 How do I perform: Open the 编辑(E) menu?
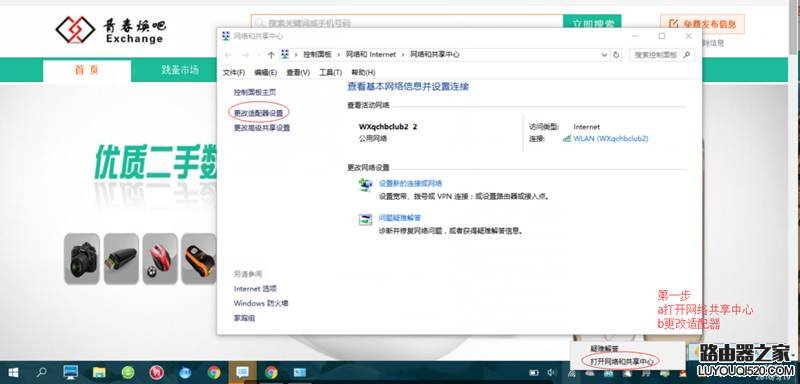pos(265,73)
